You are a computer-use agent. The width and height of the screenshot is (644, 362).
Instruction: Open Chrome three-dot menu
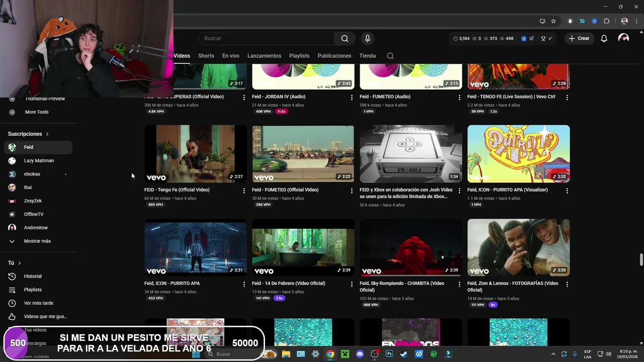pos(635,21)
